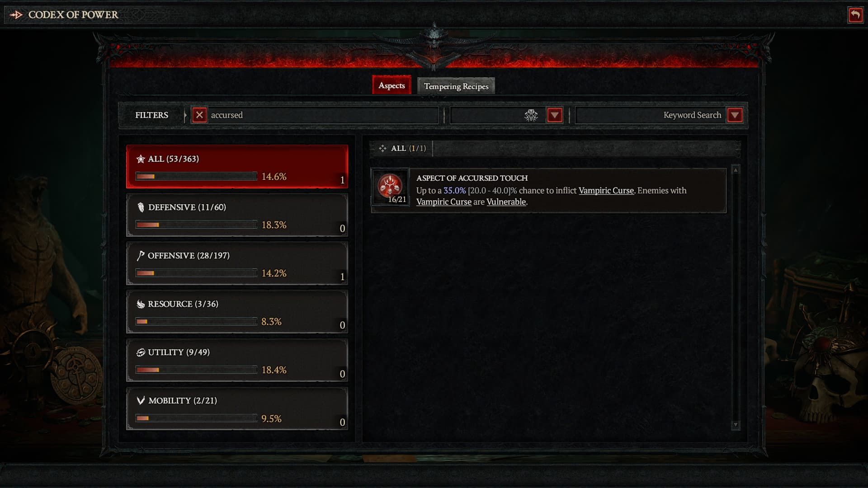
Task: Open the category filter dropdown arrow
Action: 553,114
